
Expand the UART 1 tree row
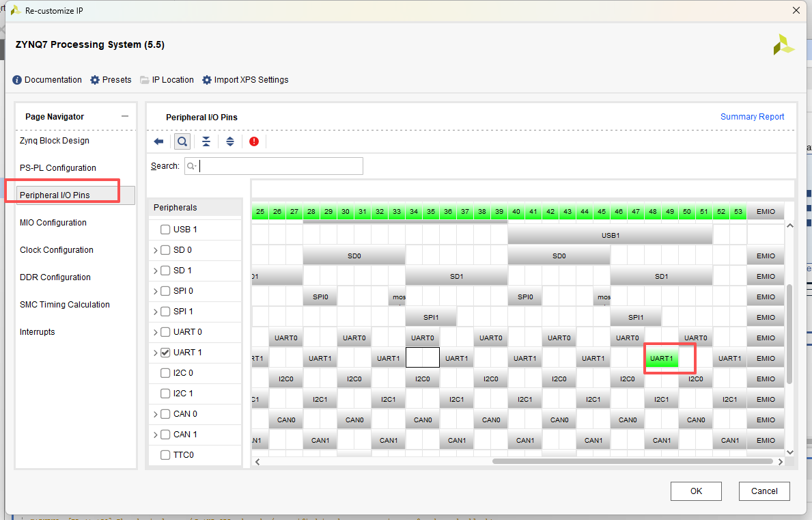tap(155, 353)
